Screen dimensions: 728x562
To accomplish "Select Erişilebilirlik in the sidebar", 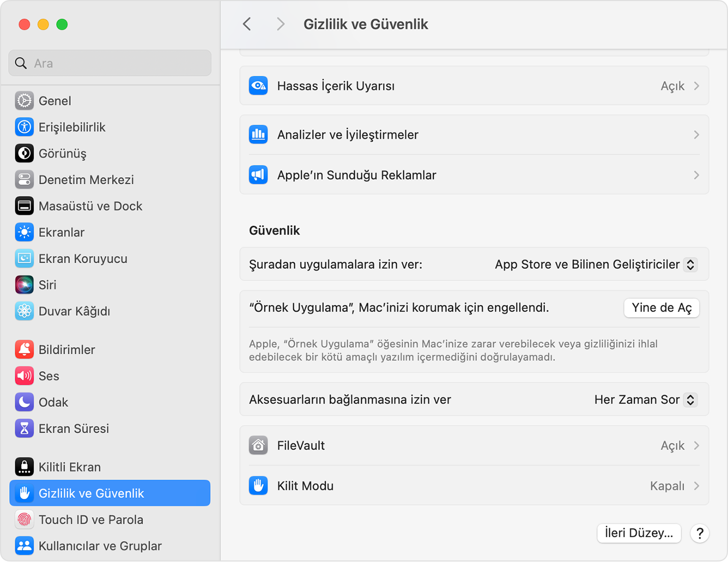I will click(x=110, y=127).
